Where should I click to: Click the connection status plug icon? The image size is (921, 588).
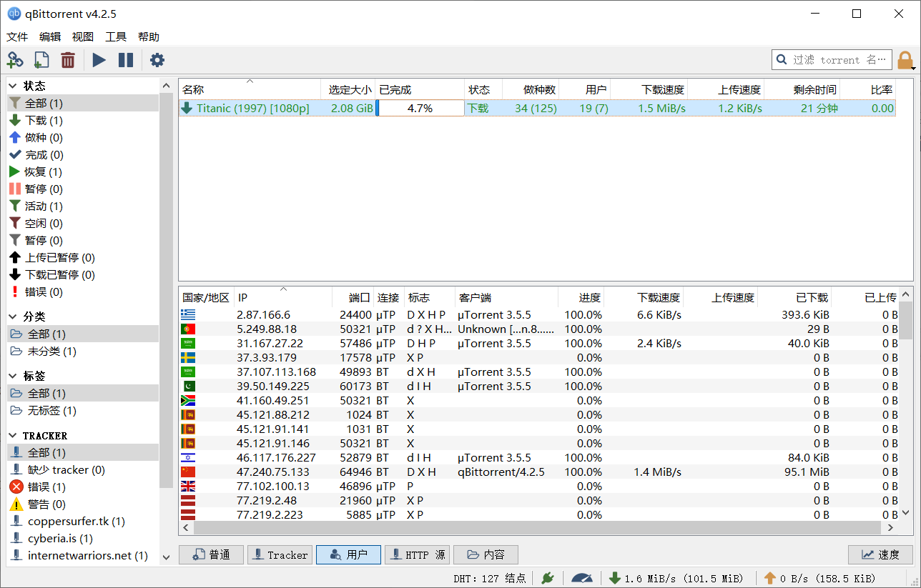(x=548, y=577)
